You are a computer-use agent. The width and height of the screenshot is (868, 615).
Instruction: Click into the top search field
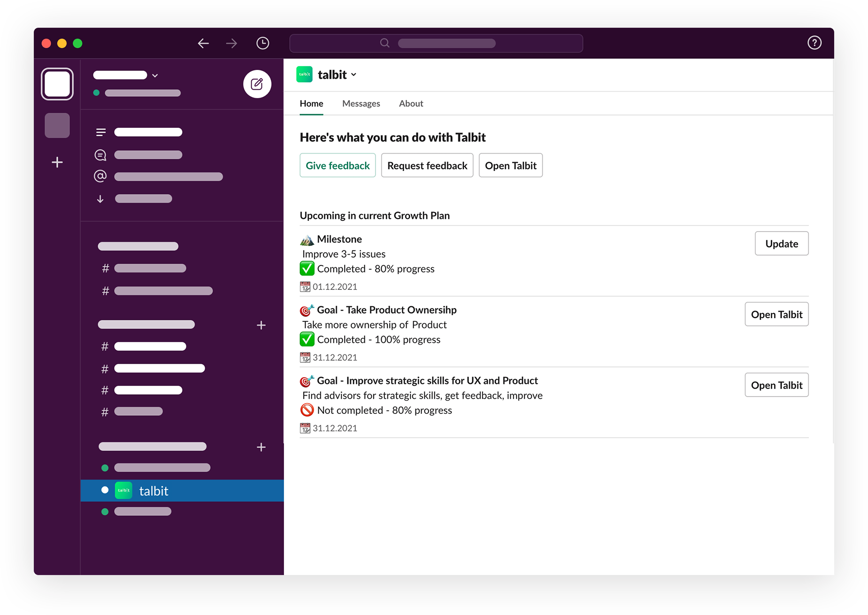point(436,43)
